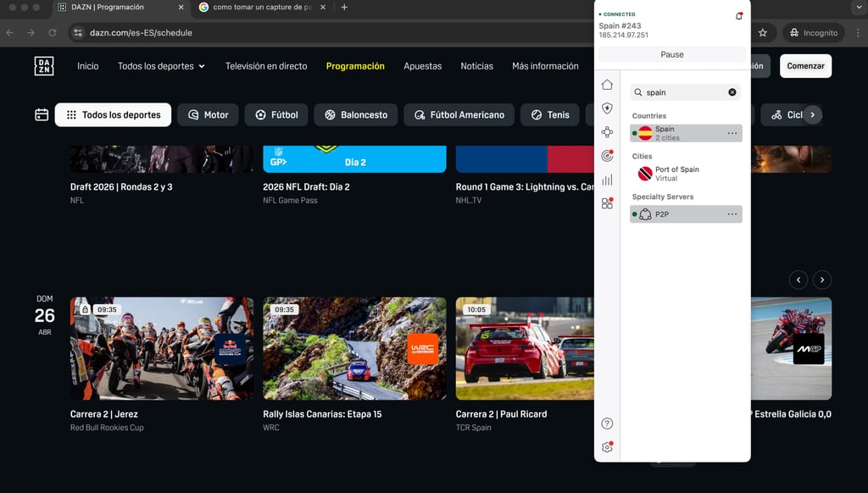Image resolution: width=868 pixels, height=493 pixels.
Task: Click the Incognito indicator button
Action: point(813,33)
